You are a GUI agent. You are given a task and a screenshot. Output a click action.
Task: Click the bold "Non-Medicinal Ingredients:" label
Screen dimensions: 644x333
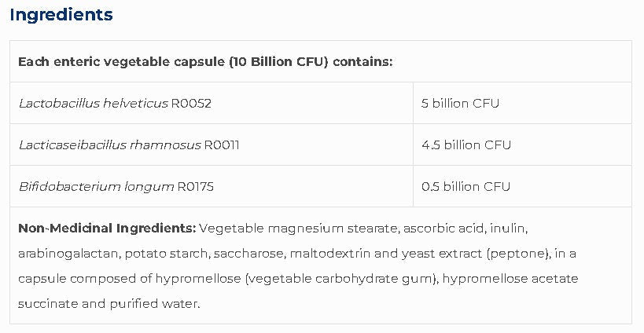[x=107, y=229]
